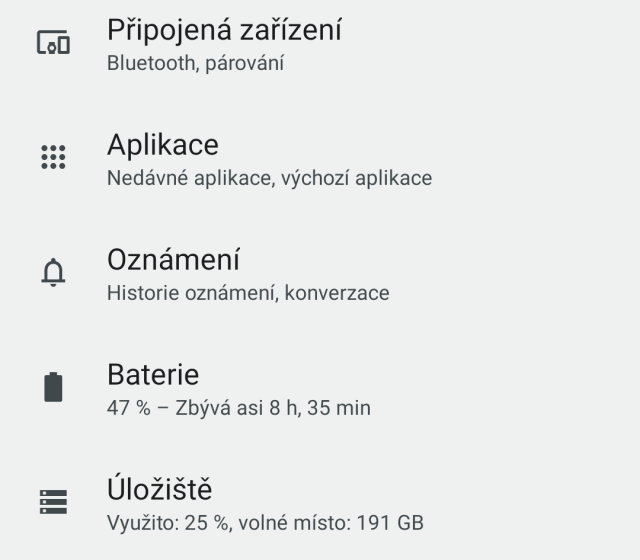This screenshot has width=640, height=560.
Task: Open Připojená zařízení settings
Action: [224, 30]
